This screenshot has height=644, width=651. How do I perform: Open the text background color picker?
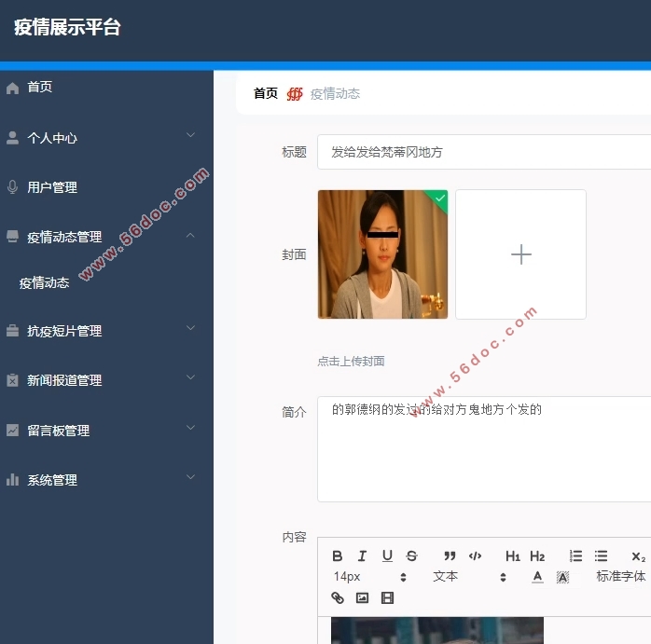[562, 577]
